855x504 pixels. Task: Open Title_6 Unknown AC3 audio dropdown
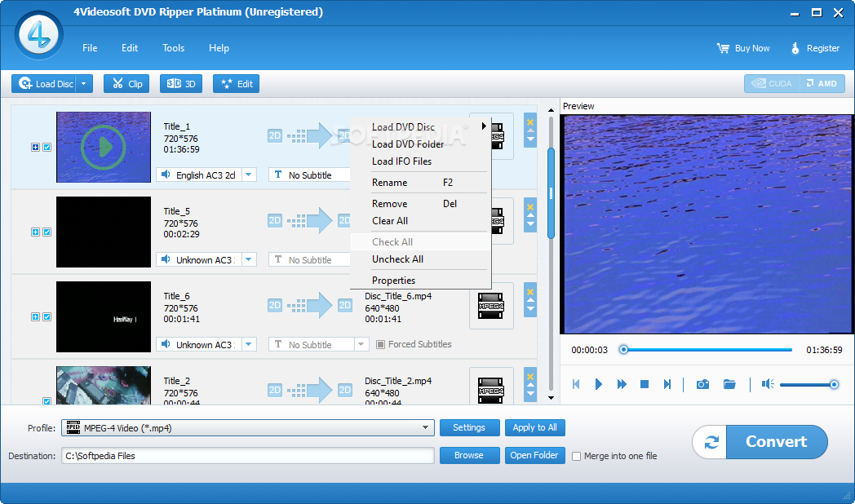click(x=249, y=345)
